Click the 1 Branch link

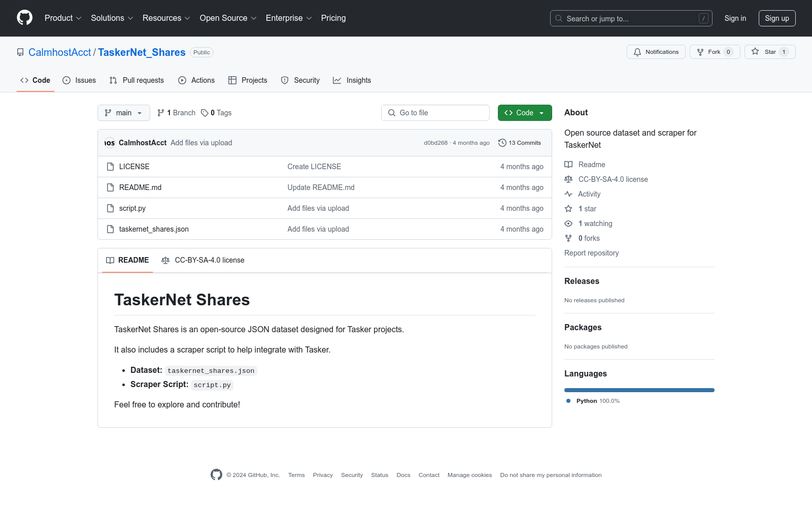pyautogui.click(x=176, y=113)
